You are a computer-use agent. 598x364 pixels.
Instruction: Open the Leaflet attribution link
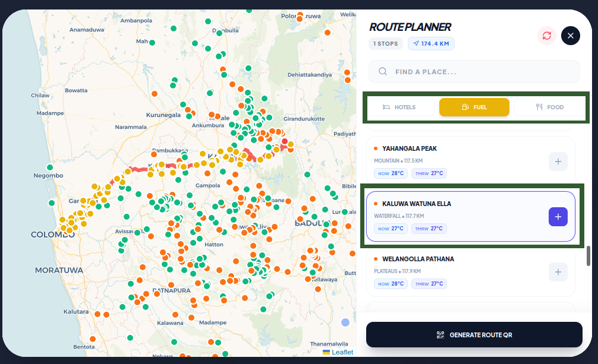(342, 352)
